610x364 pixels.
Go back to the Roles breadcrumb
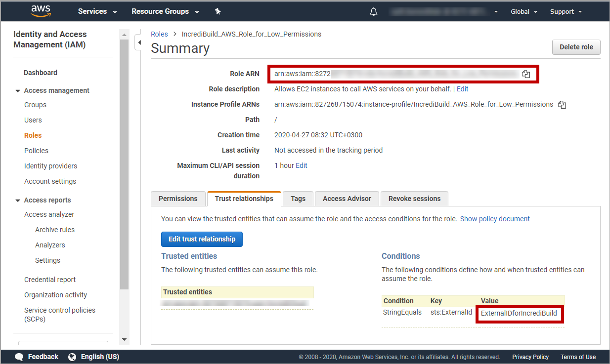(x=159, y=34)
